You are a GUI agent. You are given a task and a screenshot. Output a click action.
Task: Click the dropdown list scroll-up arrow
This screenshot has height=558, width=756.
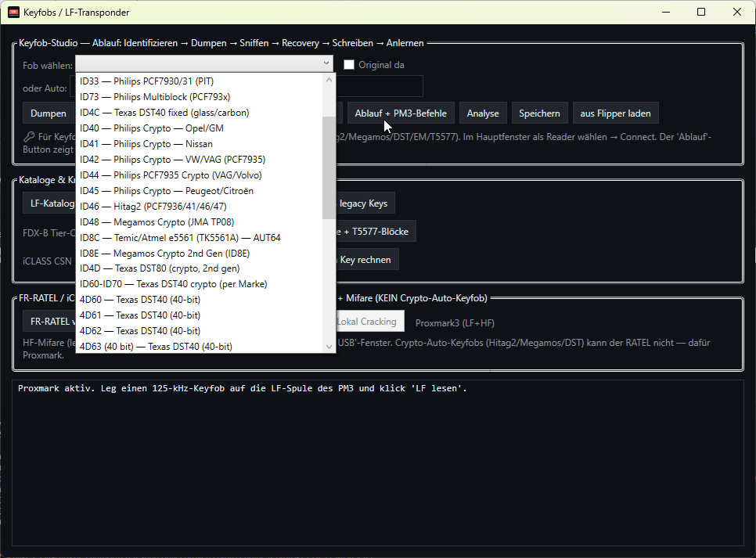(329, 80)
